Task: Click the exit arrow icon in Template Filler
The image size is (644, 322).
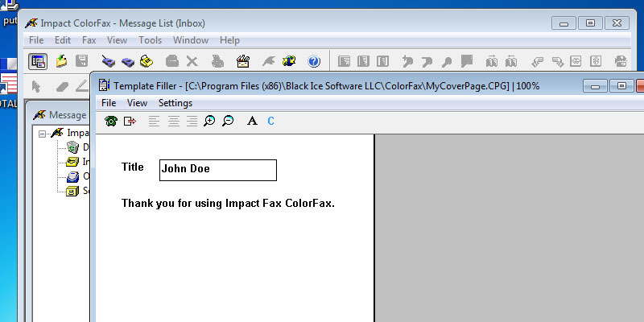Action: pos(130,121)
